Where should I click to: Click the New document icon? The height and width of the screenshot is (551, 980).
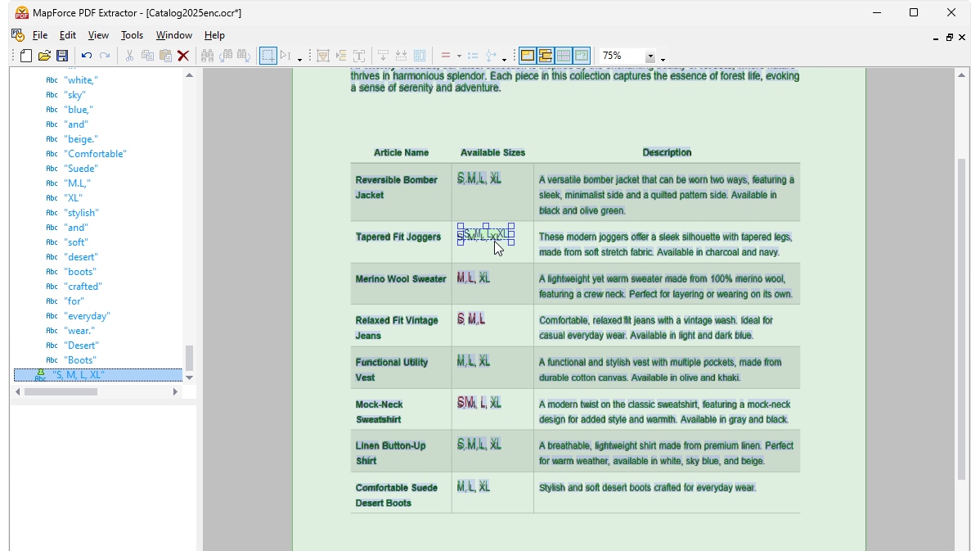point(25,56)
